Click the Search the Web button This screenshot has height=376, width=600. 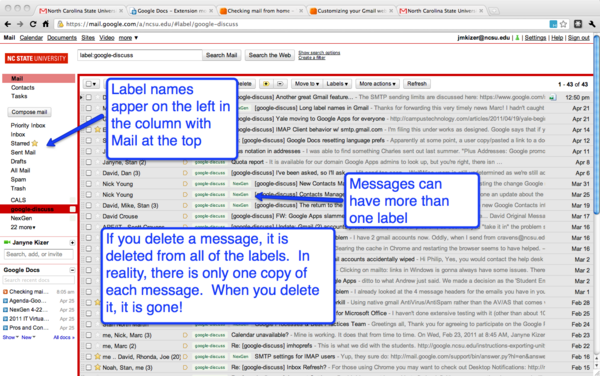(x=270, y=55)
